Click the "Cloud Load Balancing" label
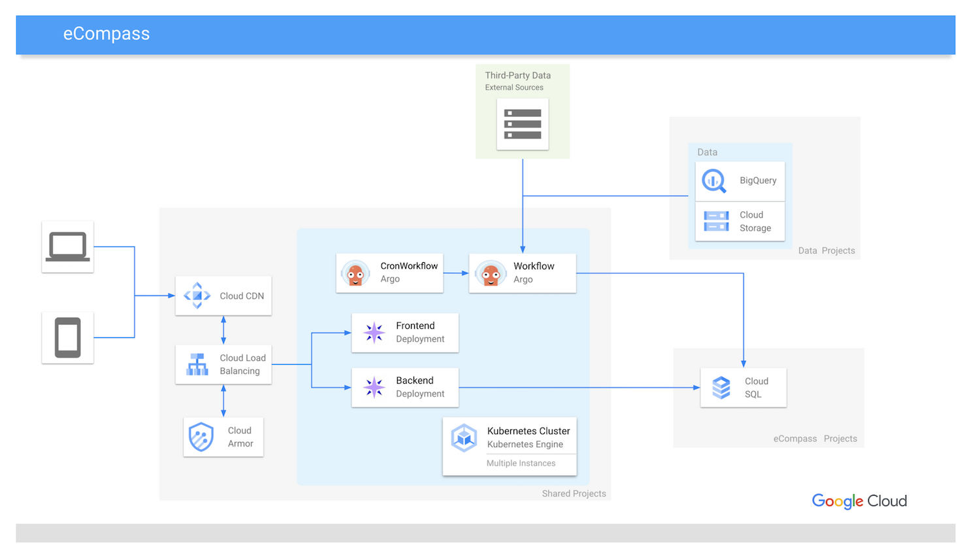980x555 pixels. coord(243,364)
